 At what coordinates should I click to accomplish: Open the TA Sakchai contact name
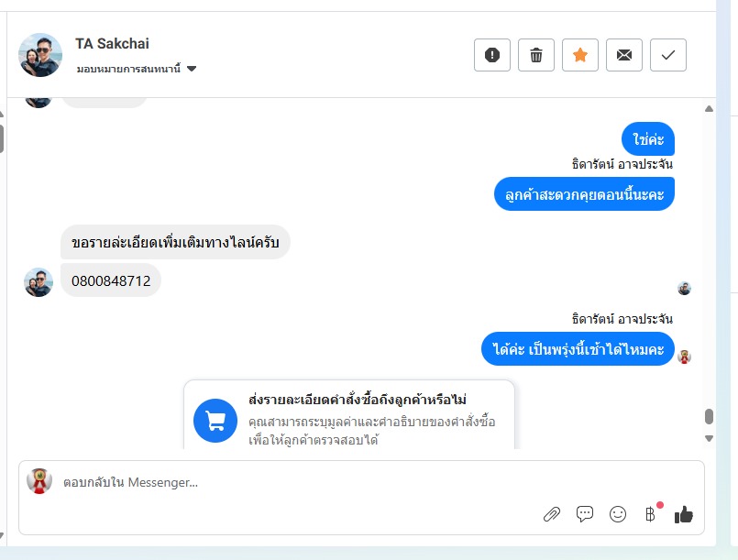point(112,44)
